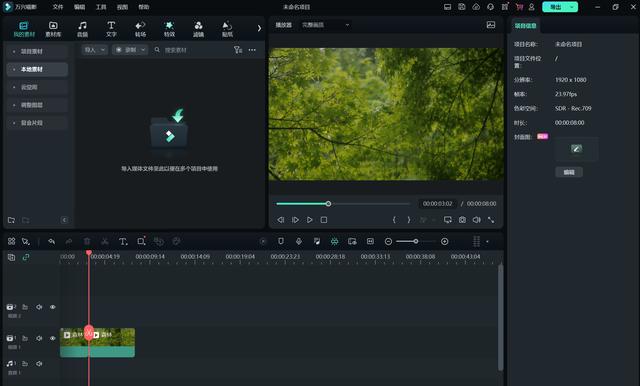Adjust player volume speaker icon
The width and height of the screenshot is (640, 386).
[476, 220]
